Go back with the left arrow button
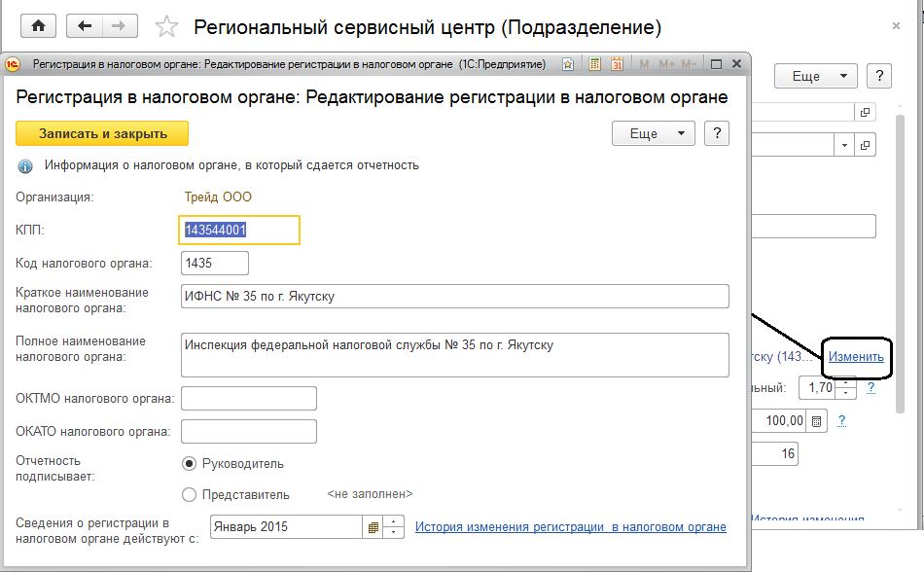The height and width of the screenshot is (572, 924). click(86, 26)
